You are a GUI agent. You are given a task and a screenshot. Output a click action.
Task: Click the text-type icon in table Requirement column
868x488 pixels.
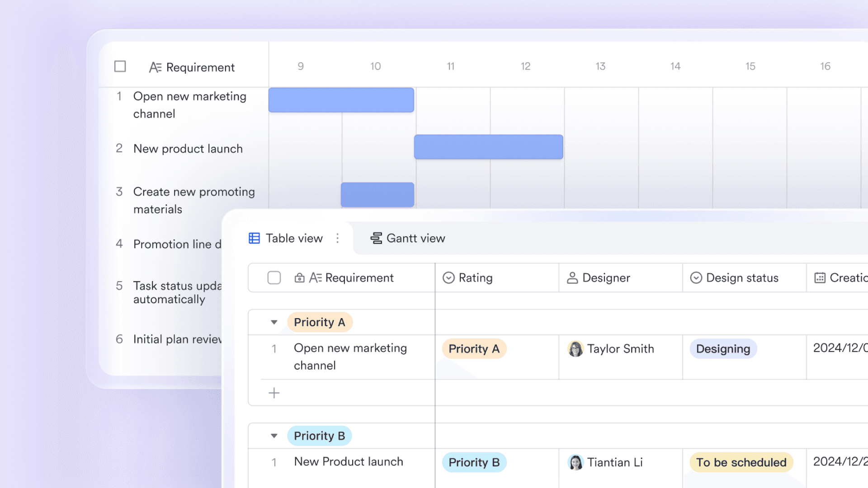[316, 278]
